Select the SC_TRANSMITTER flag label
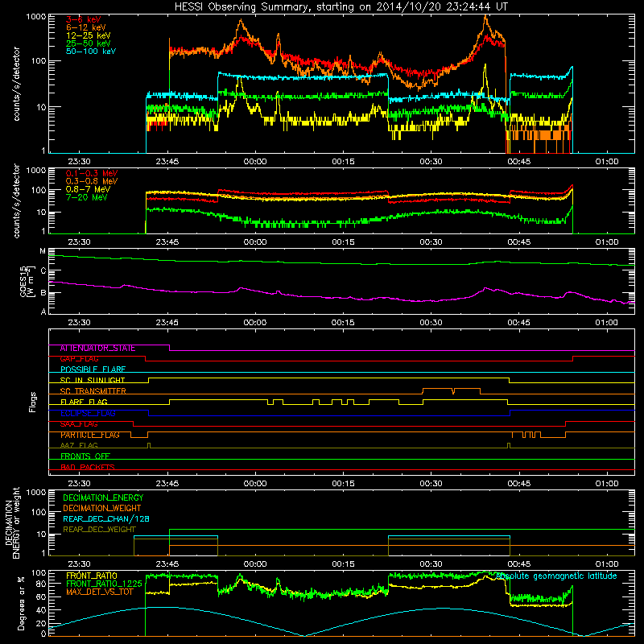The width and height of the screenshot is (644, 644). [x=93, y=391]
